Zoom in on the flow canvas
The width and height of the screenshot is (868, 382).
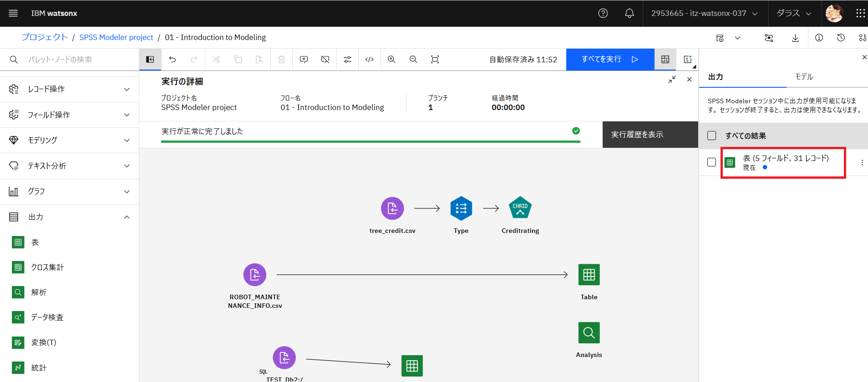tap(391, 60)
